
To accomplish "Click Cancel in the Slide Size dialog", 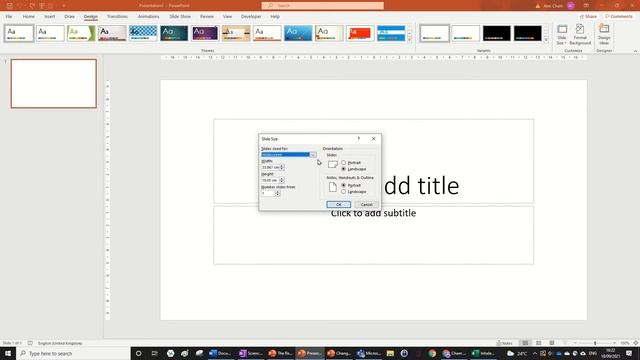I will coord(367,204).
